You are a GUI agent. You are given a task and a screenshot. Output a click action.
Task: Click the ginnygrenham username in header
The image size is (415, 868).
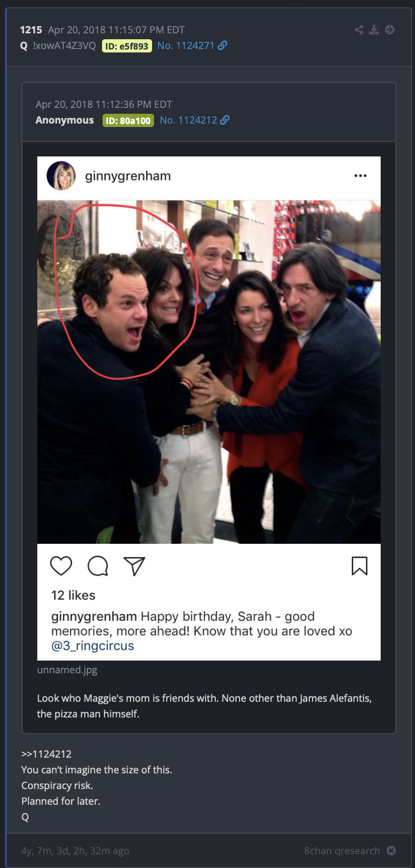(x=128, y=176)
